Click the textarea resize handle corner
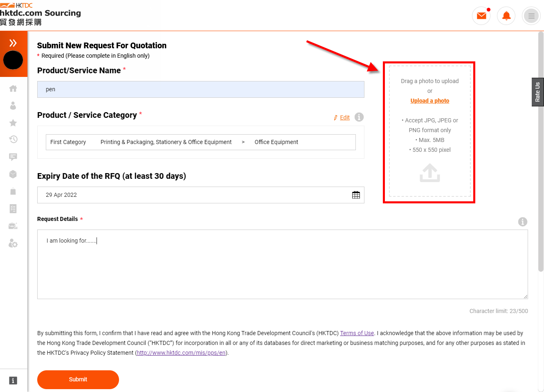 tap(526, 297)
